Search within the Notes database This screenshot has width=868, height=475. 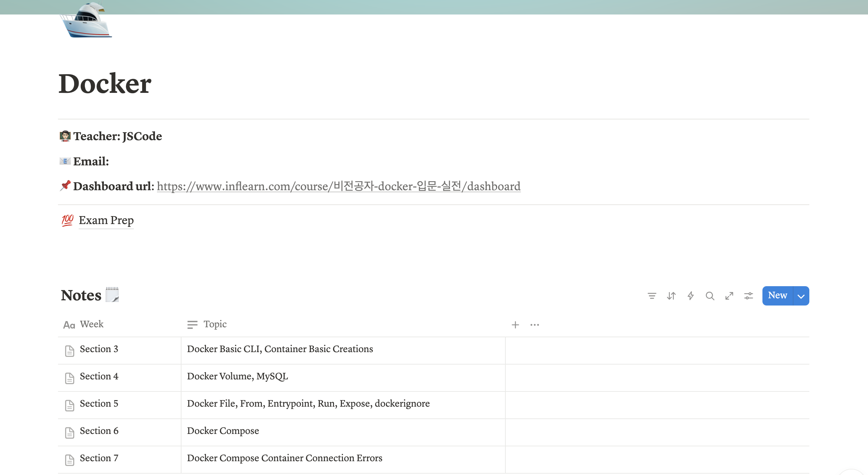point(710,296)
